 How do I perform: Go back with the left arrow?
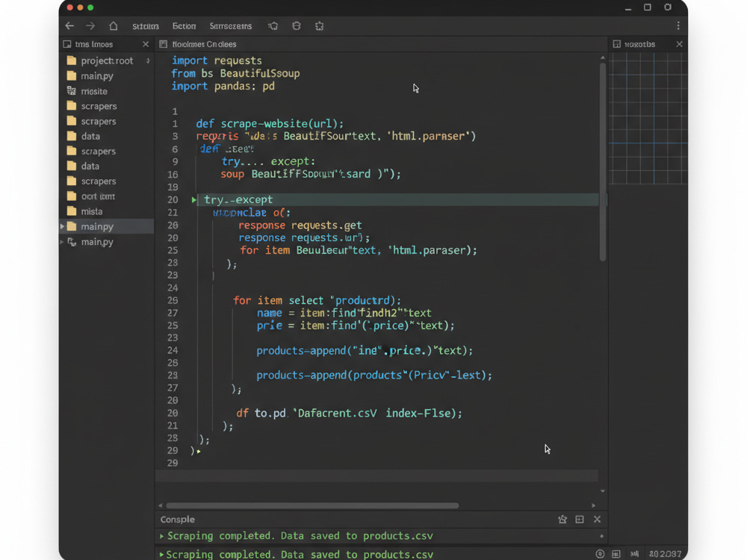pos(69,25)
